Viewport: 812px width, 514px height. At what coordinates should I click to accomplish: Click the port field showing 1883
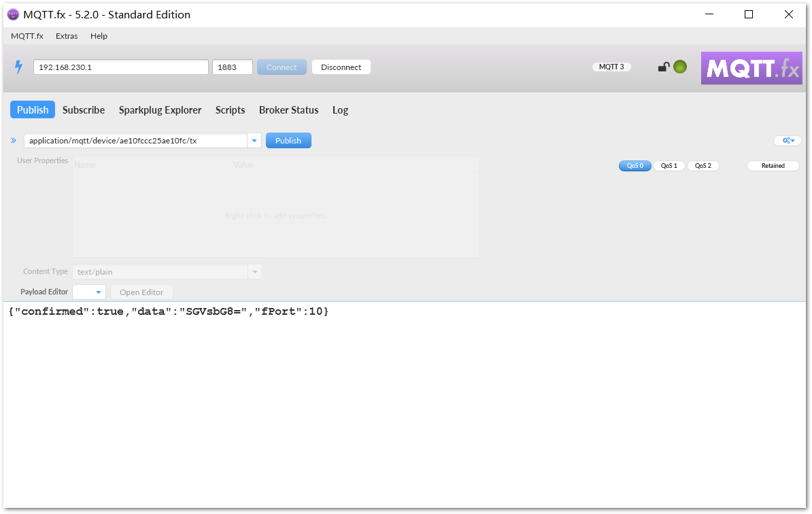[x=233, y=67]
